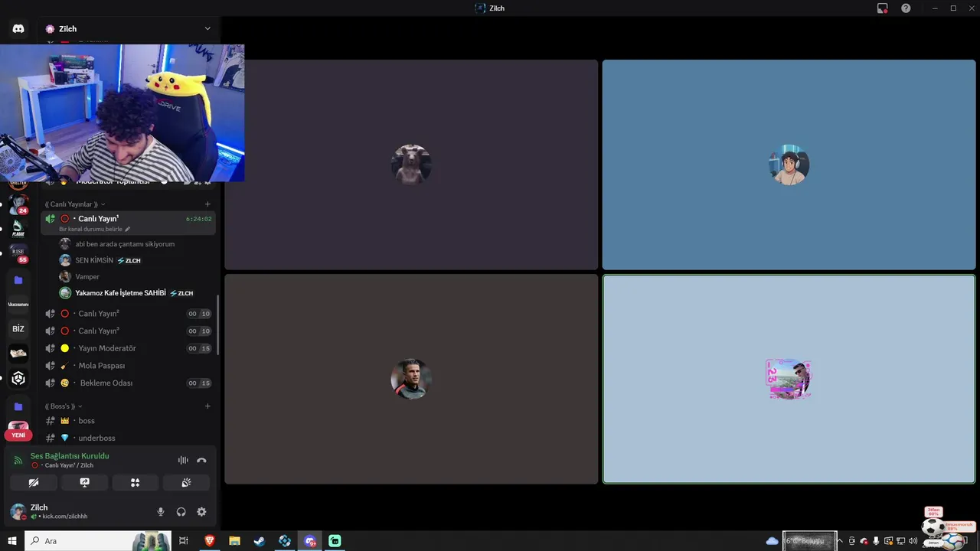Open the soundboard button in voice panel
Screen dimensions: 980x551
pos(186,482)
